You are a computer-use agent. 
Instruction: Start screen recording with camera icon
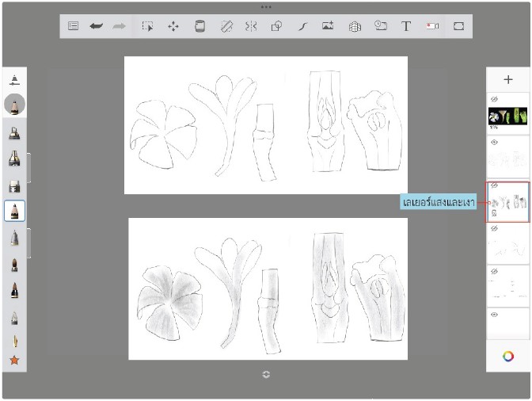coord(432,26)
